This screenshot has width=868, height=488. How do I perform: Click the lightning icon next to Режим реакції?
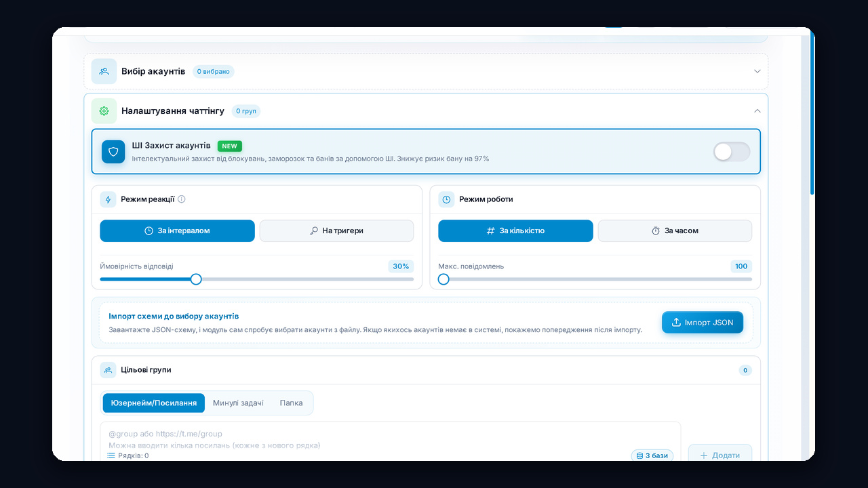coord(108,199)
